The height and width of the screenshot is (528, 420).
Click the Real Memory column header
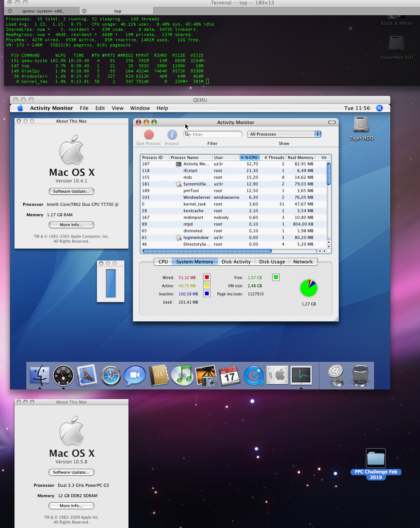[x=300, y=158]
